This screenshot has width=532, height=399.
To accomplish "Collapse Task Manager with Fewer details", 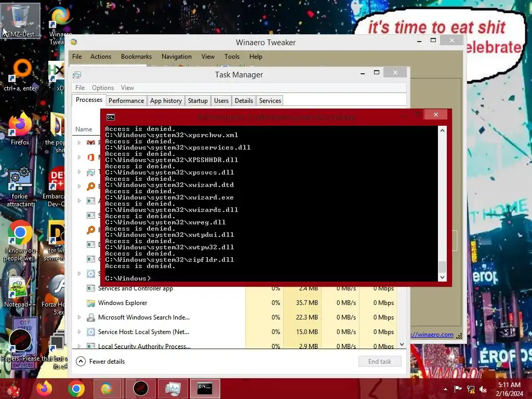I will 100,362.
